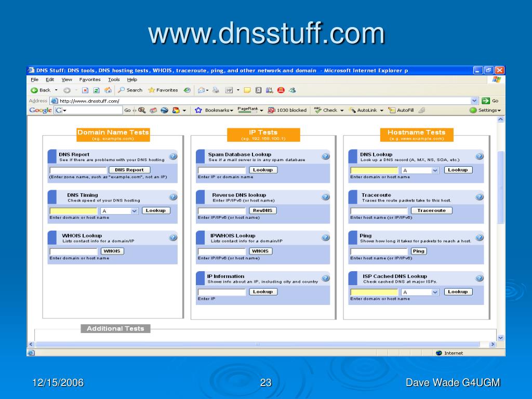Open the help icon for DNS Lookup

coord(480,156)
